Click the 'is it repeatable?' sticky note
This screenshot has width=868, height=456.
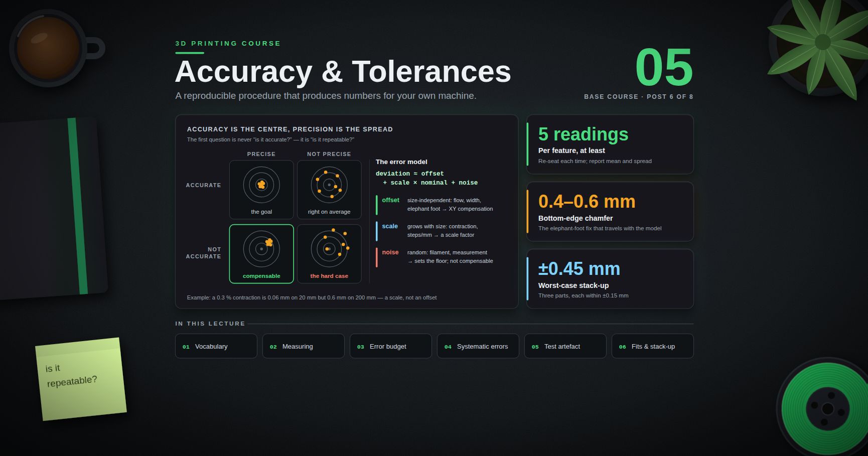(81, 379)
